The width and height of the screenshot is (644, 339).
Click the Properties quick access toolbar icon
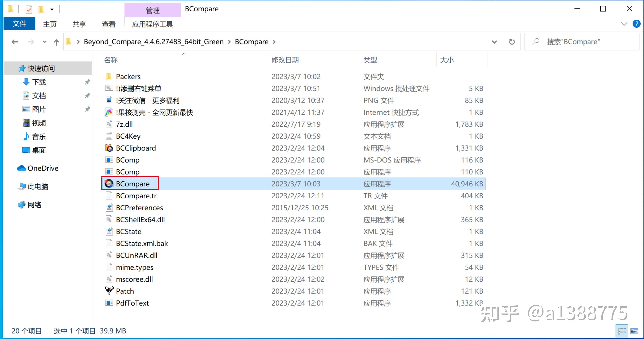29,9
